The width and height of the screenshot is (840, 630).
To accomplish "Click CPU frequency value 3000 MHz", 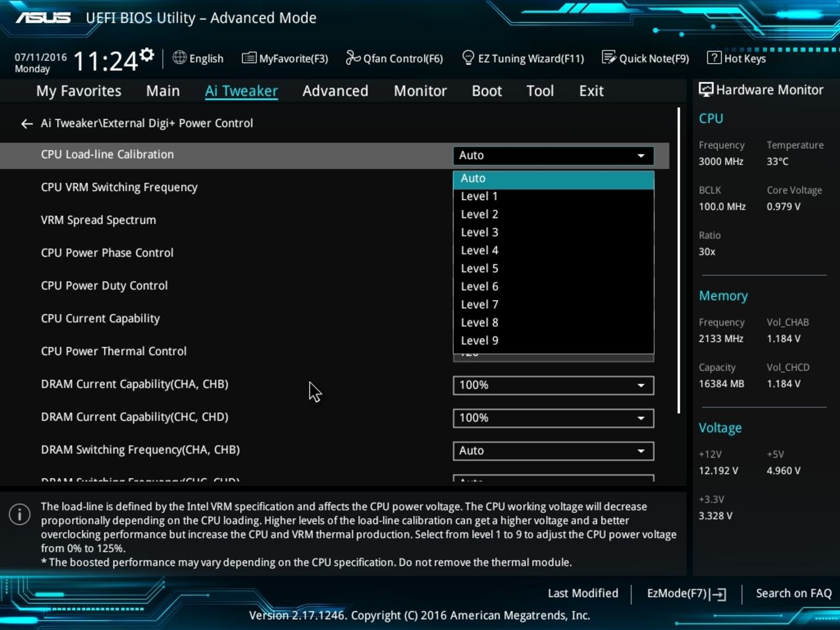I will 721,161.
